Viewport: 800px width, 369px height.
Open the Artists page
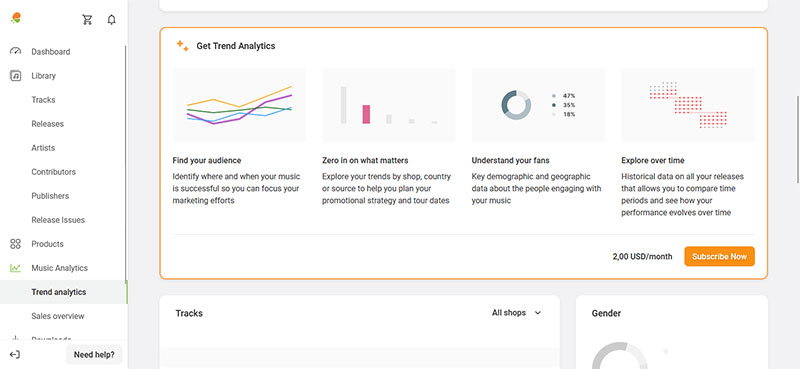pyautogui.click(x=43, y=147)
